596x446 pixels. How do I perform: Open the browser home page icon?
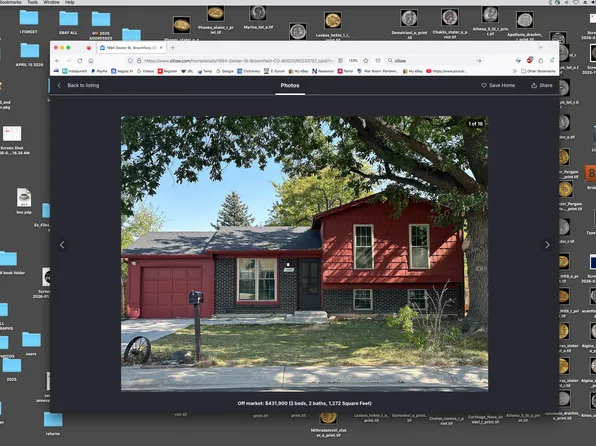pos(90,60)
